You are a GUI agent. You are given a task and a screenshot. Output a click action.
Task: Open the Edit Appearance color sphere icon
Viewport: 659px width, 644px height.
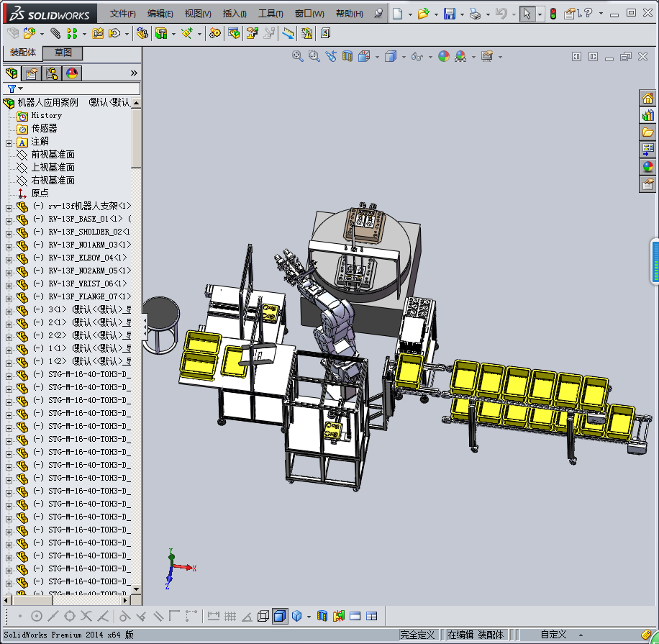click(x=444, y=56)
